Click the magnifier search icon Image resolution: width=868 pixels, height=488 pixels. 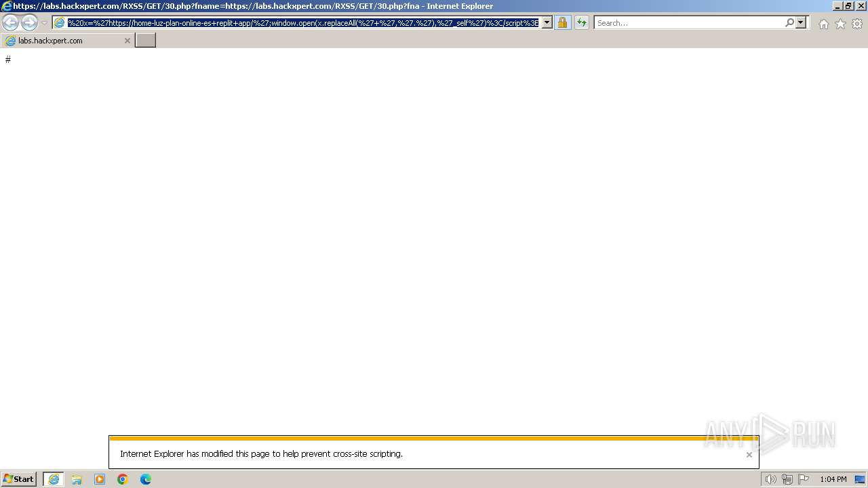(x=789, y=23)
